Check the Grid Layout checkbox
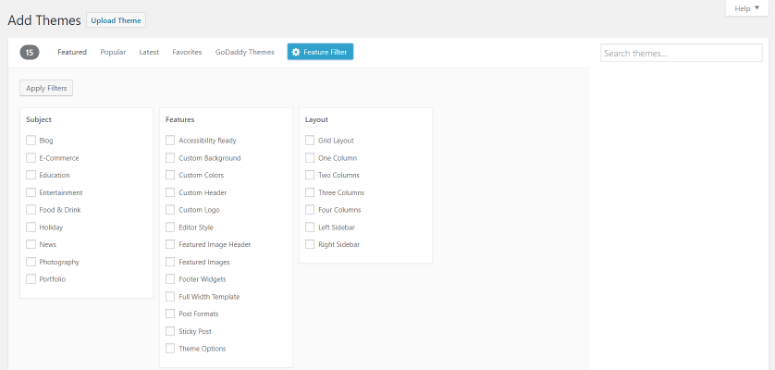Image resolution: width=775 pixels, height=370 pixels. [310, 140]
